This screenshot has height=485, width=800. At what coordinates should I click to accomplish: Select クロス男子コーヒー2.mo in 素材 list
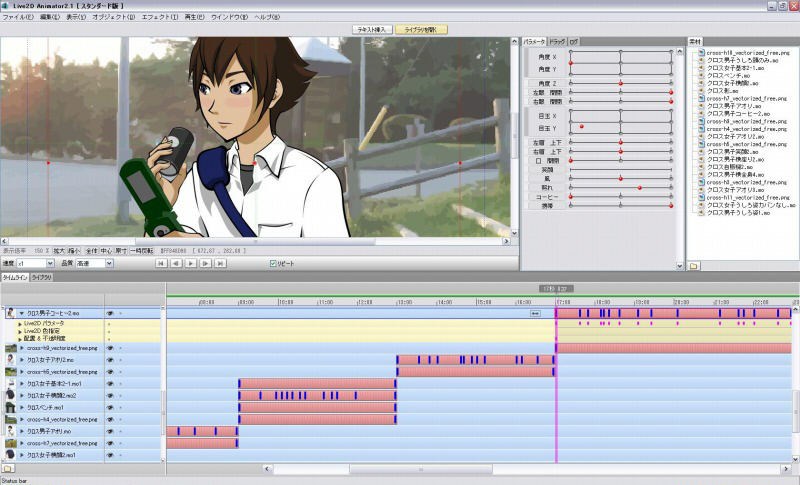tap(738, 114)
